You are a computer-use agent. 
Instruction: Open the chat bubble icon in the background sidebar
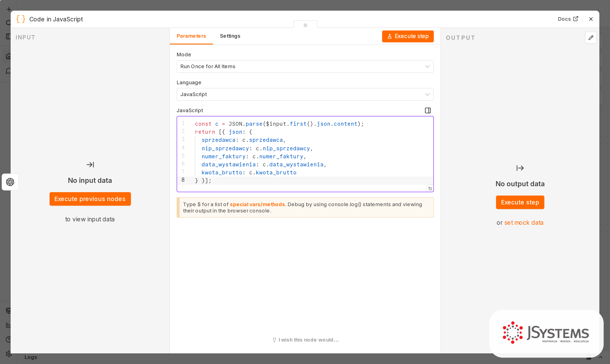(x=8, y=71)
